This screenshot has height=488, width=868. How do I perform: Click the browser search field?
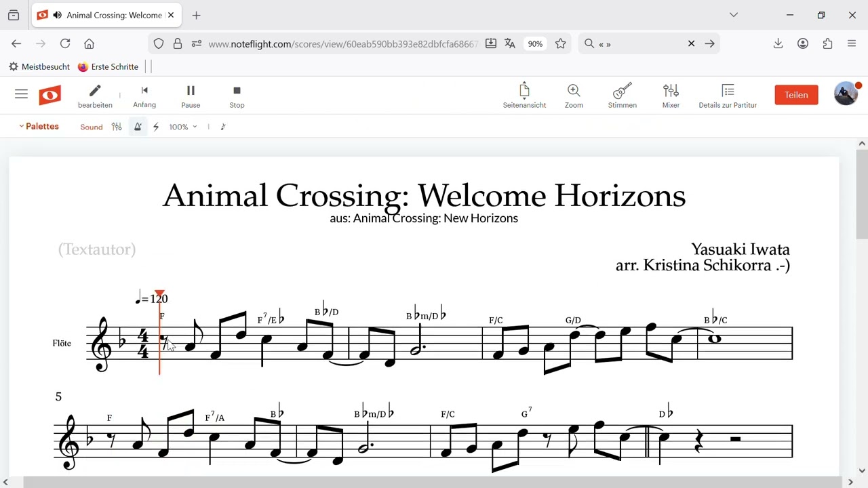[x=637, y=44]
